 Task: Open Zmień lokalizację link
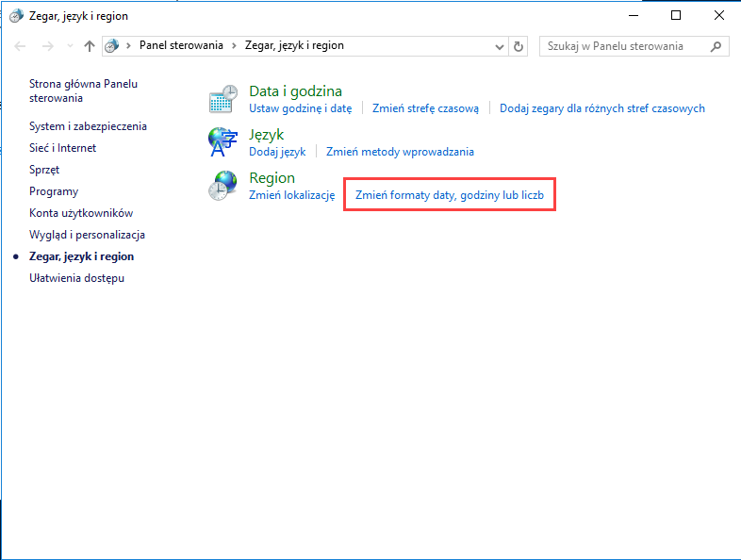coord(291,195)
